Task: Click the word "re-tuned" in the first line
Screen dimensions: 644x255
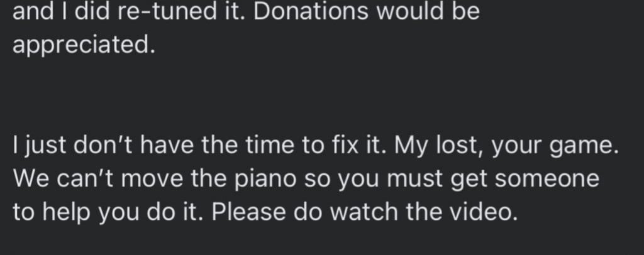Action: click(x=167, y=11)
